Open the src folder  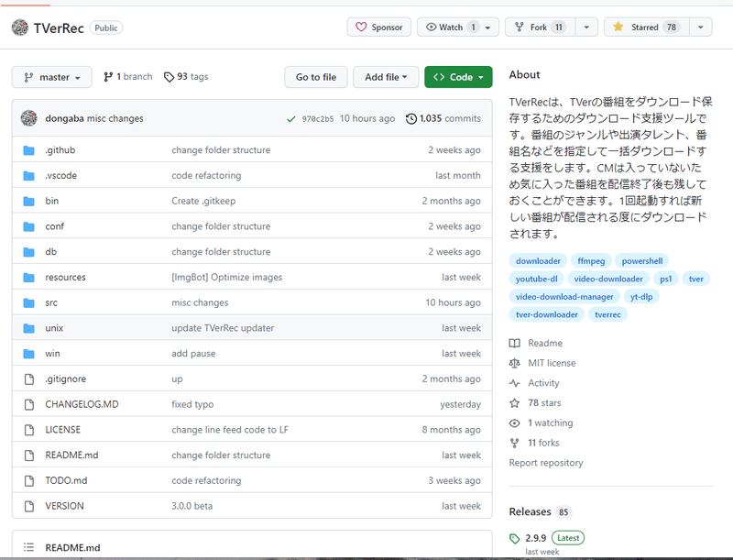pyautogui.click(x=51, y=302)
